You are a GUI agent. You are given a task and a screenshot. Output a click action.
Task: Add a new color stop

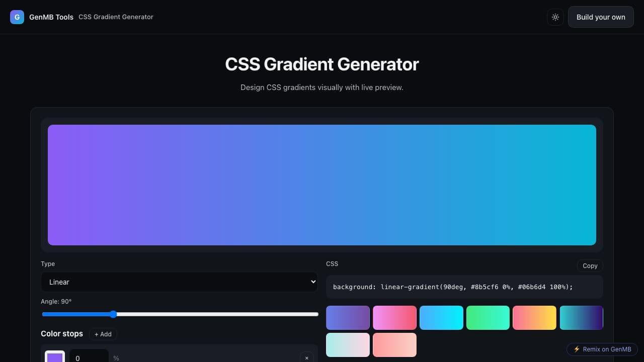103,334
